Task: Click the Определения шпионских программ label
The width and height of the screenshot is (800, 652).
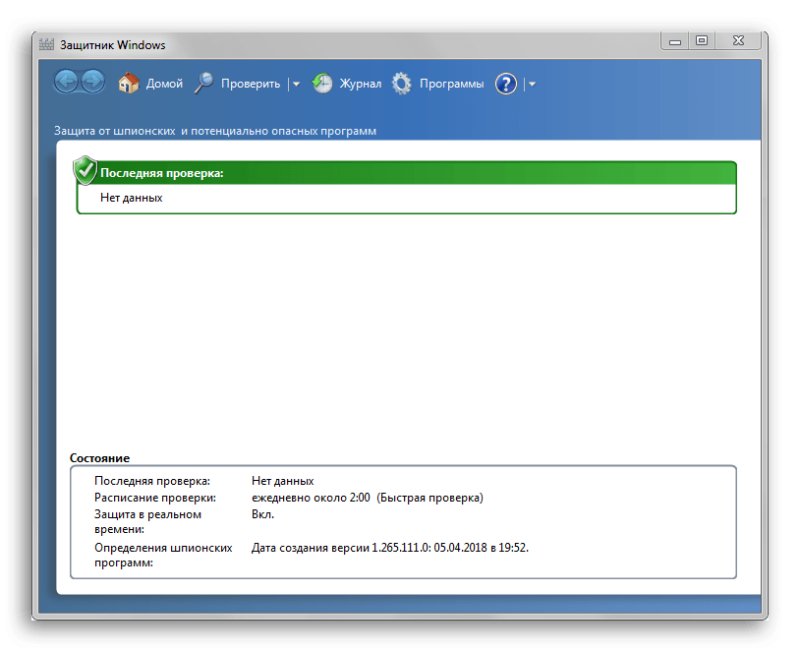Action: click(x=163, y=555)
